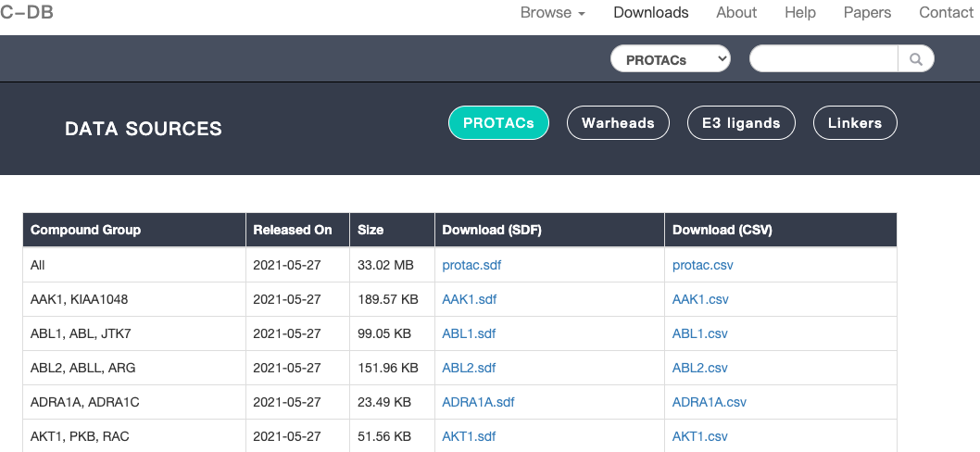
Task: Switch to the Linkers tab
Action: (x=854, y=123)
